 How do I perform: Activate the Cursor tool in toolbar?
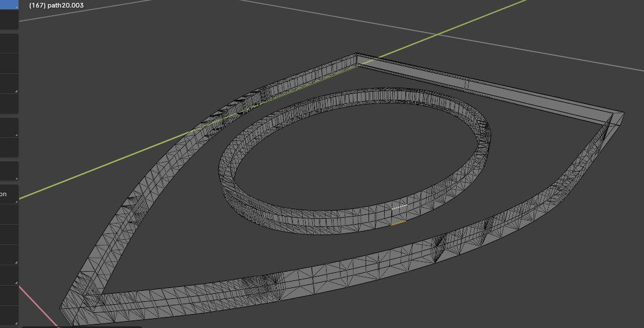click(x=9, y=20)
